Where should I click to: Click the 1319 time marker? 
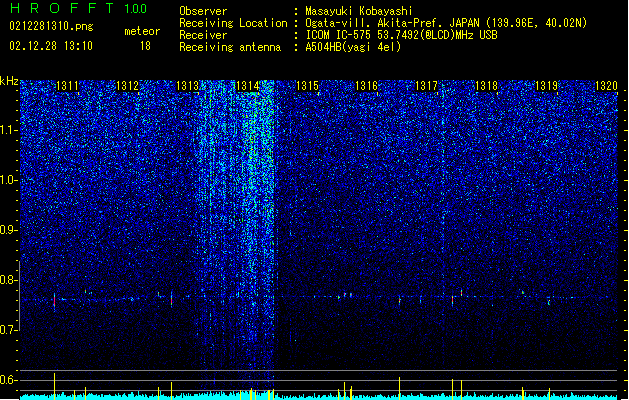pyautogui.click(x=546, y=86)
